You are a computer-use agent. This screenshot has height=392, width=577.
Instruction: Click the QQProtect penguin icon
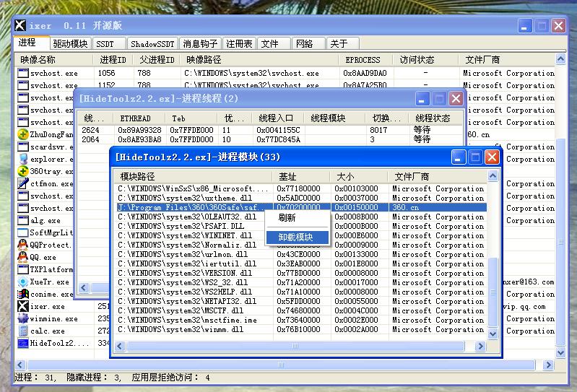[23, 245]
